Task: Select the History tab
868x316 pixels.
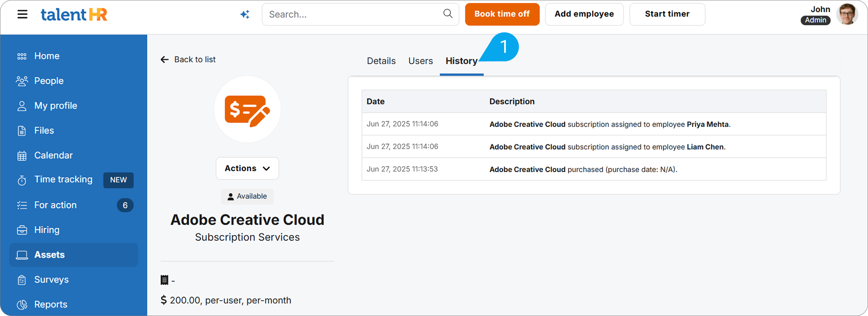Action: pos(462,61)
